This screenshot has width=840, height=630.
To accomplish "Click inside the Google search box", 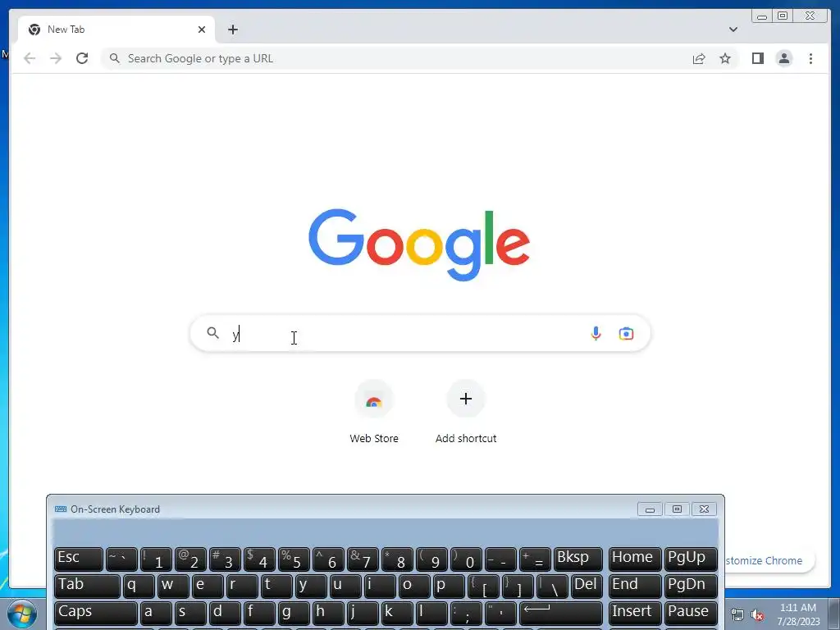I will [420, 334].
